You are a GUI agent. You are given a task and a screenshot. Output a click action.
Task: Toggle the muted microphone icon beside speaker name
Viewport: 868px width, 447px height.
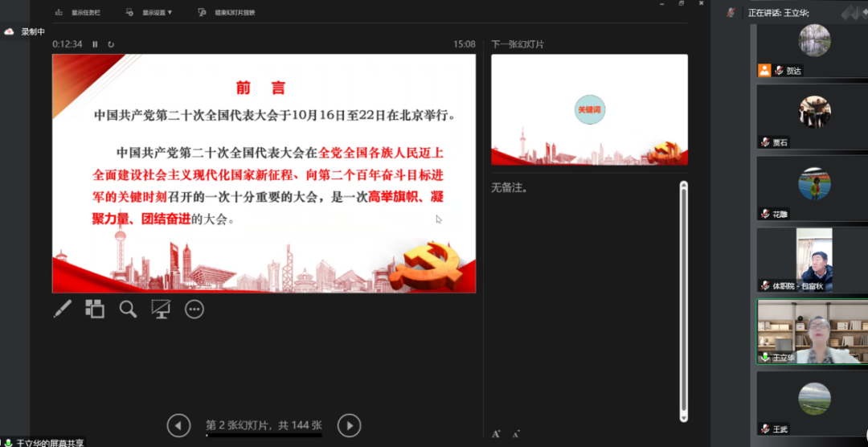coord(731,12)
